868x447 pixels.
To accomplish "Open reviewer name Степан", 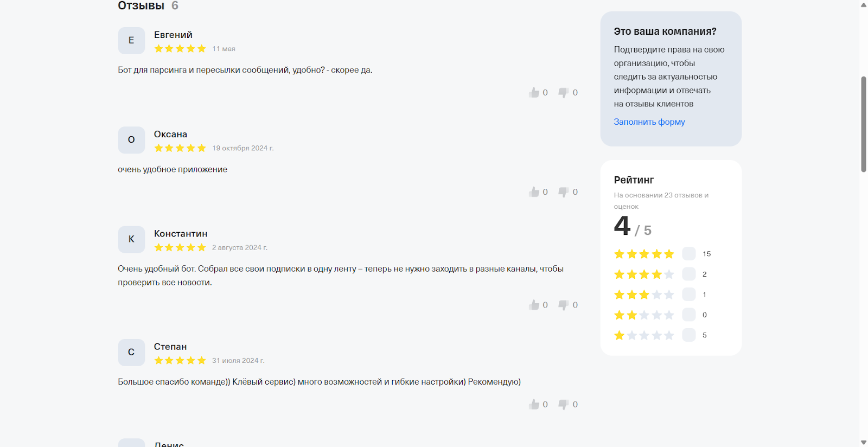I will click(x=170, y=347).
